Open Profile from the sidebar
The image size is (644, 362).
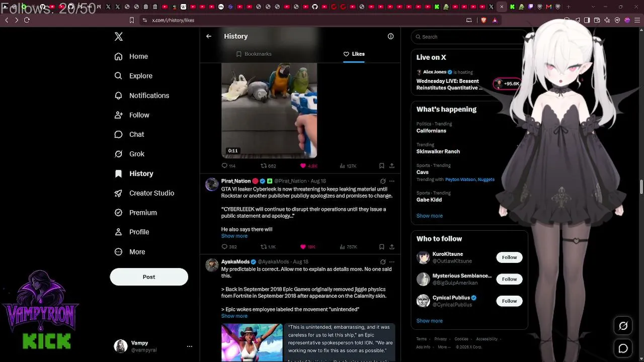point(132,232)
